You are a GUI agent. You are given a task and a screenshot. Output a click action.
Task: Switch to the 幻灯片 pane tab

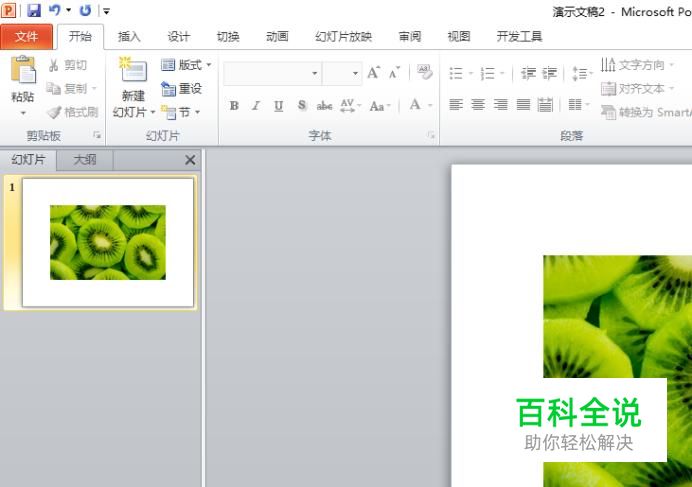28,160
